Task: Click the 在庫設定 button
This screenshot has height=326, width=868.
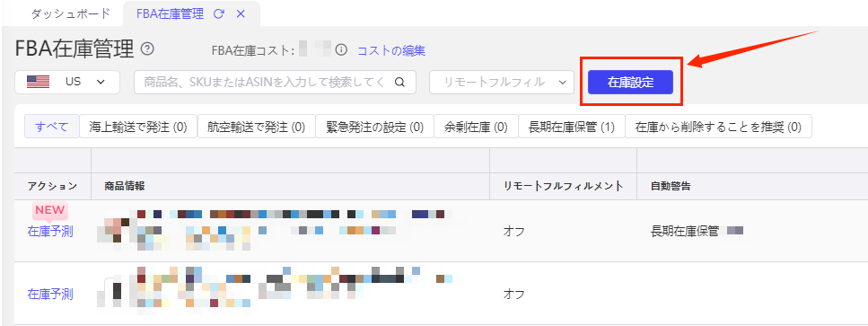Action: click(x=630, y=82)
